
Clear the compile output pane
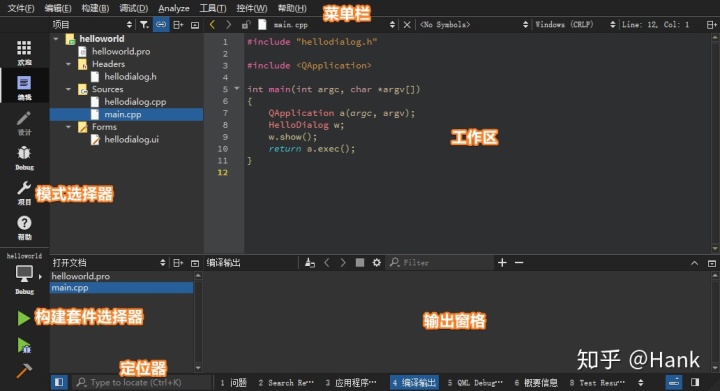pyautogui.click(x=310, y=263)
